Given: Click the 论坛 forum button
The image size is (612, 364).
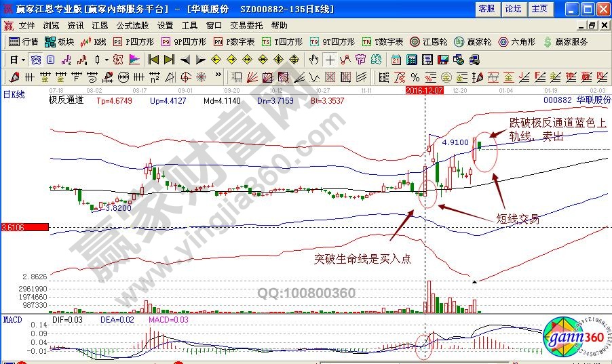Looking at the screenshot, I should pyautogui.click(x=513, y=9).
